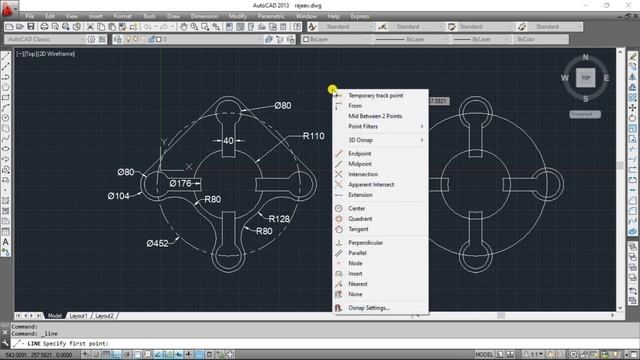
Task: Click command line customize wrench icon
Action: point(5,343)
